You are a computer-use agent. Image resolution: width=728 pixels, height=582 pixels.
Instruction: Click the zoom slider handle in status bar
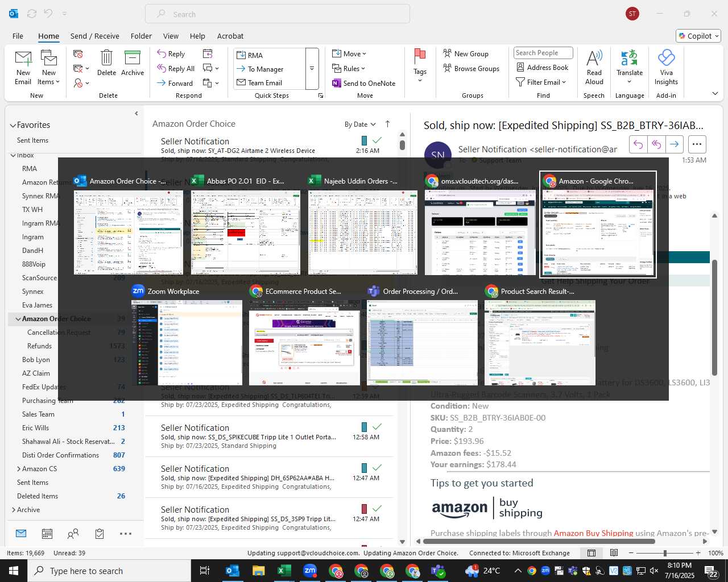coord(665,553)
